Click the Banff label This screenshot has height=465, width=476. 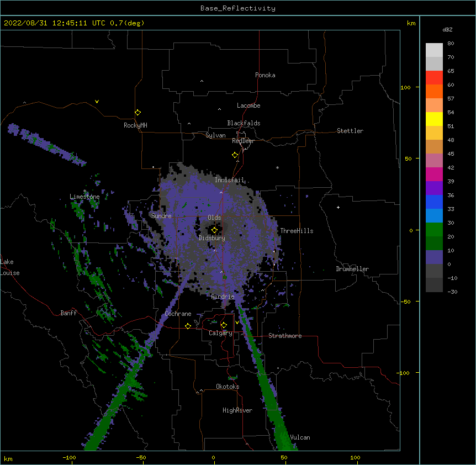[x=68, y=313]
